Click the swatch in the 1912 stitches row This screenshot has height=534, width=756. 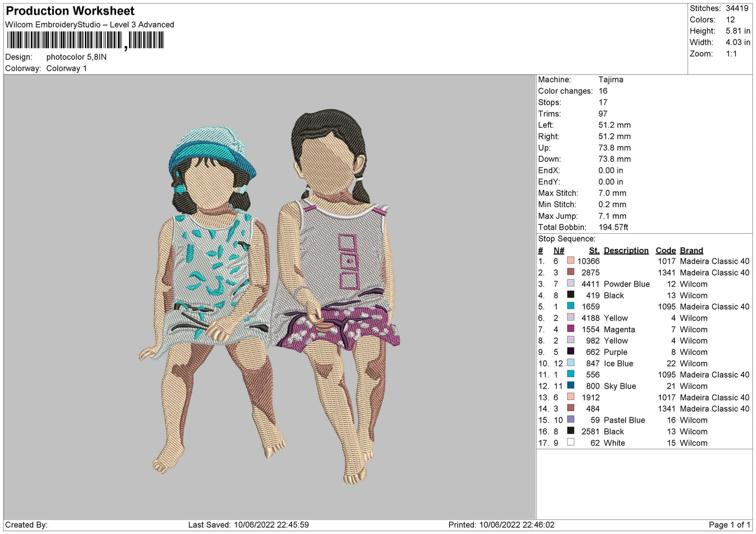pyautogui.click(x=571, y=397)
